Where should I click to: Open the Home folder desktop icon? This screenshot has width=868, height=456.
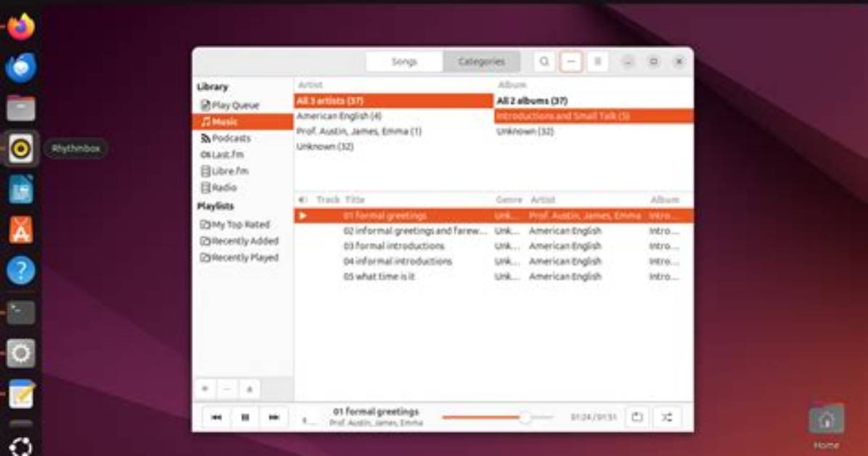[826, 427]
